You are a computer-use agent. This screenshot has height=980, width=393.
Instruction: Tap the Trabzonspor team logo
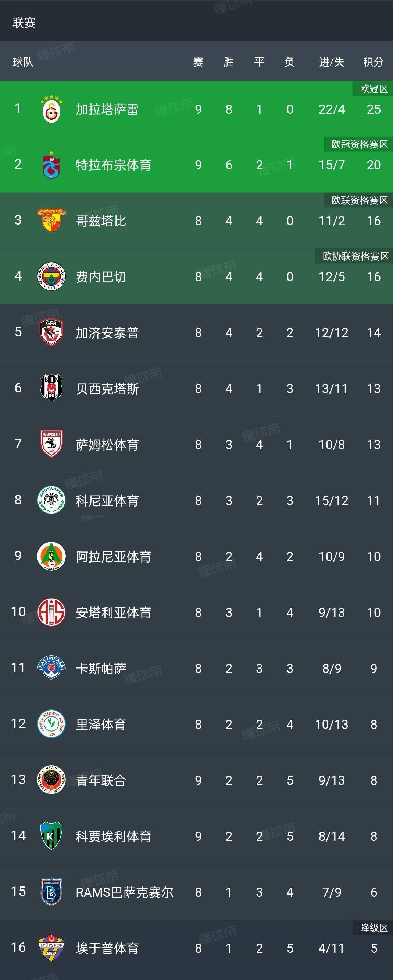pos(51,165)
